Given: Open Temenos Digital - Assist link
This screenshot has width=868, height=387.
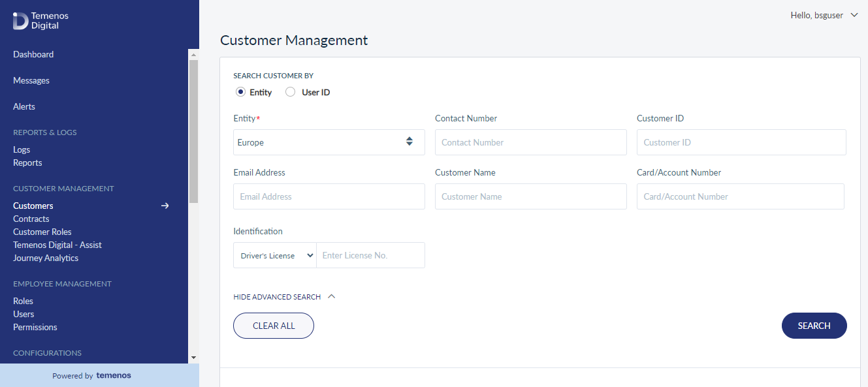Looking at the screenshot, I should (57, 245).
